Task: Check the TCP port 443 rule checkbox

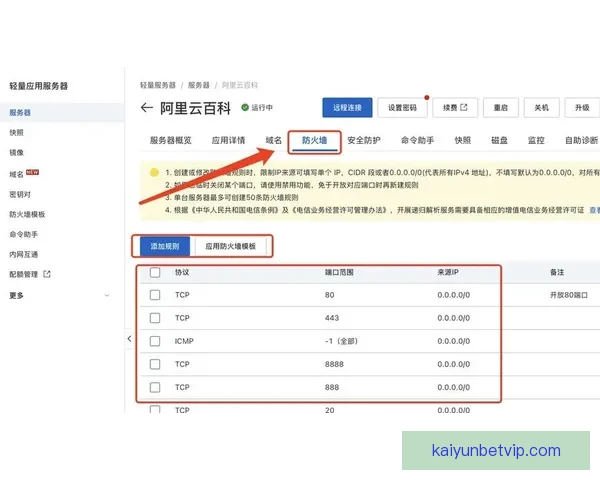Action: [155, 318]
